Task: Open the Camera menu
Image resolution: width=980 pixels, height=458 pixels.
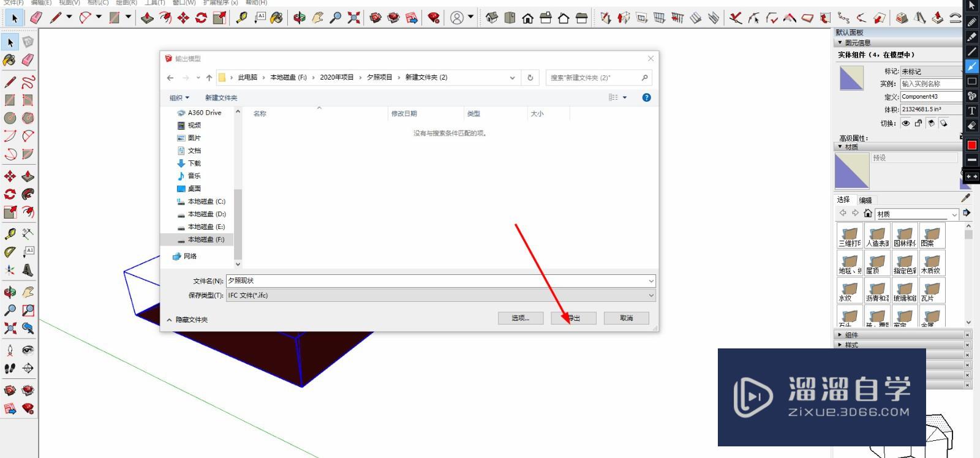Action: coord(97,2)
